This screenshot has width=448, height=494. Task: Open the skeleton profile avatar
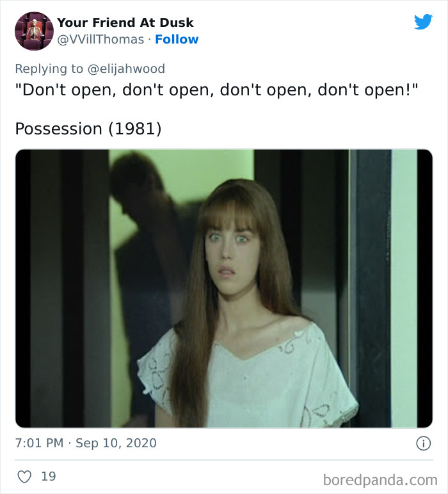(x=34, y=31)
